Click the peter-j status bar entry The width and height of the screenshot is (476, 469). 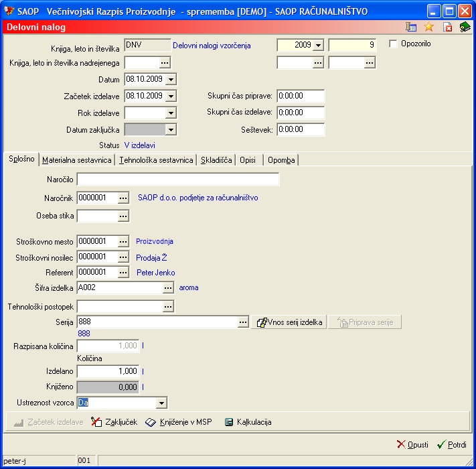(15, 461)
